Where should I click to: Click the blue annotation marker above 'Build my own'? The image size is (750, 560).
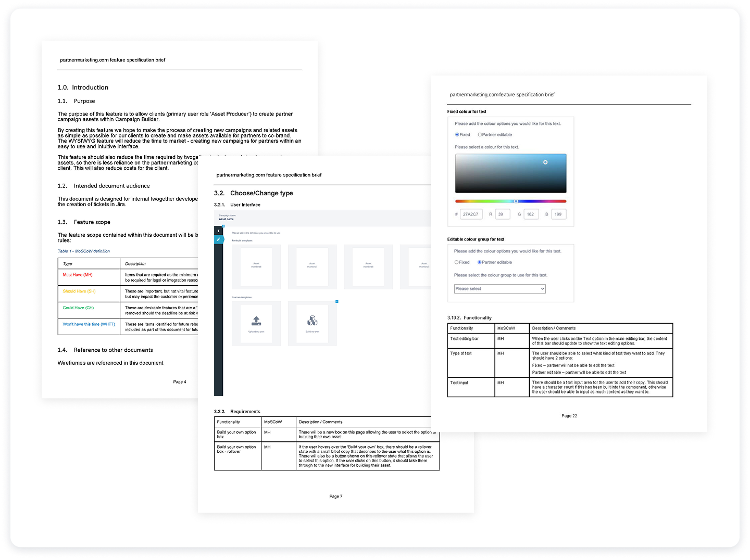point(337,301)
